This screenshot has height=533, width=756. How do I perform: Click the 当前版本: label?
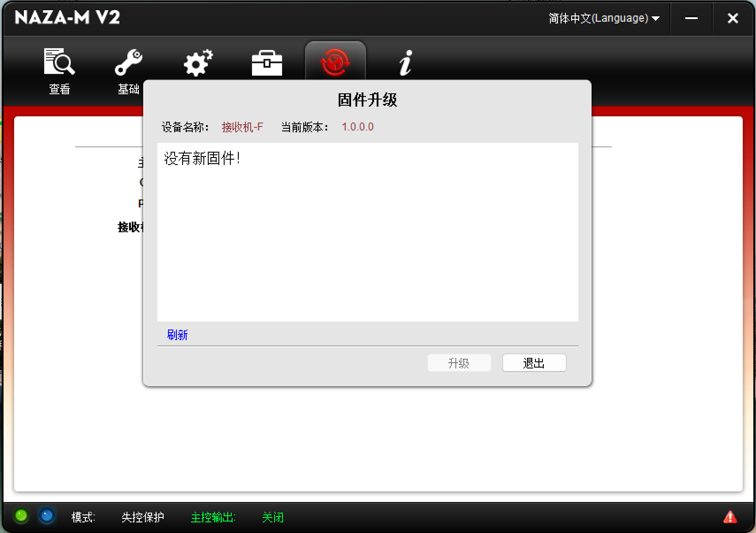point(305,127)
